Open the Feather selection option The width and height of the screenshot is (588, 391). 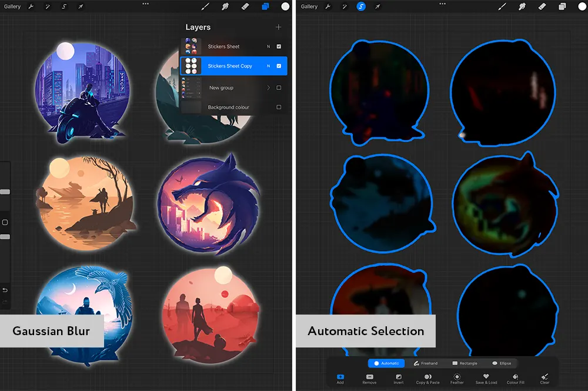(x=457, y=379)
